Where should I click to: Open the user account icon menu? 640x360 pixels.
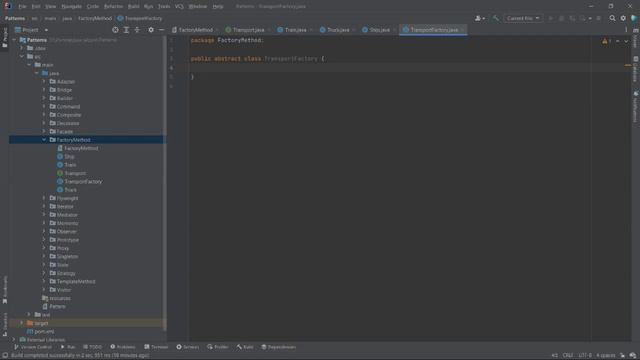[480, 18]
